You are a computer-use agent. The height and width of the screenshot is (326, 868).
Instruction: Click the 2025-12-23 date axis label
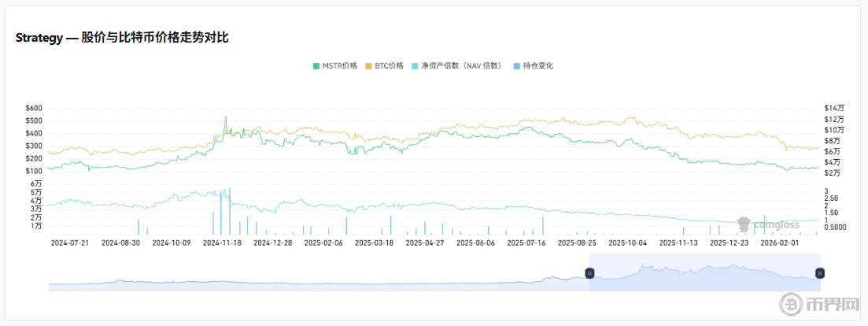(729, 243)
